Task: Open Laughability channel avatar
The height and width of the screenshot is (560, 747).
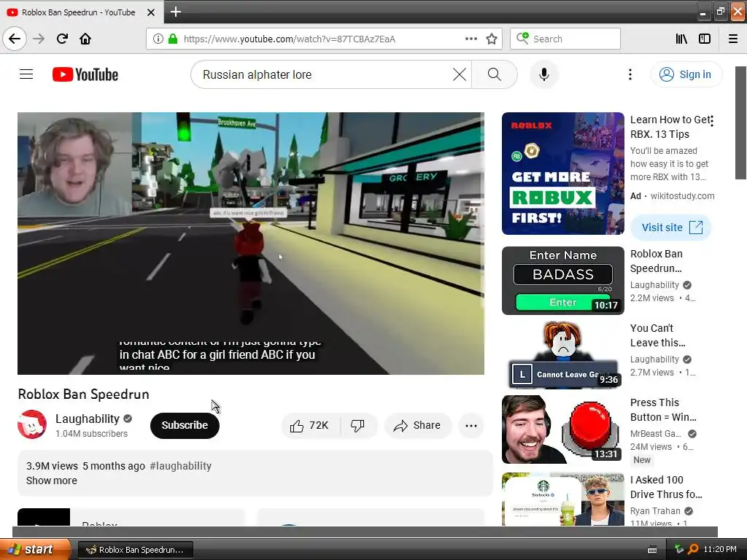Action: click(x=32, y=424)
